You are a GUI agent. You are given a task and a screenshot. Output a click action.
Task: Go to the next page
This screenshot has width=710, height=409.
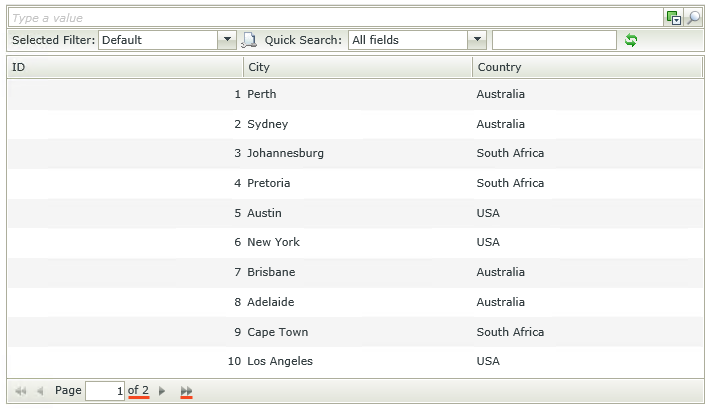tap(162, 391)
